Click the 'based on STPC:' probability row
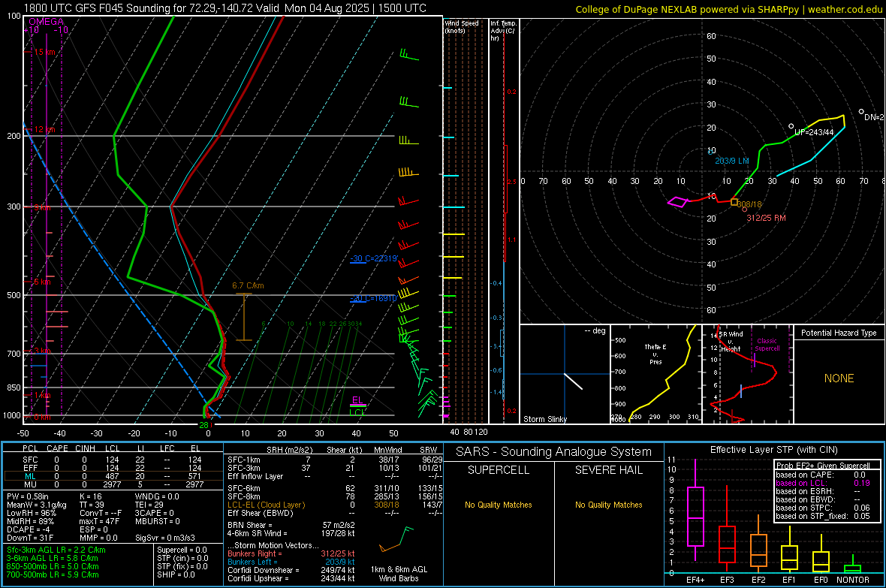 pos(823,508)
